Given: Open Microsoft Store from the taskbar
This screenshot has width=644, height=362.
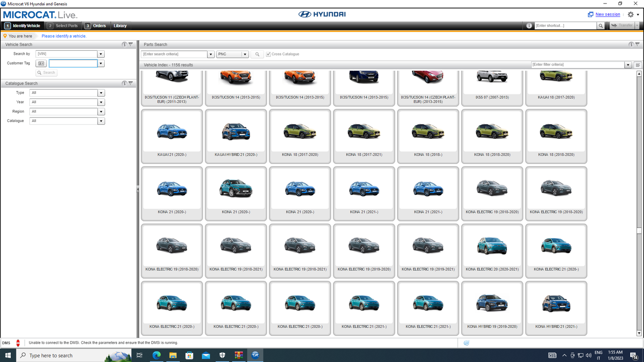Looking at the screenshot, I should [x=189, y=355].
